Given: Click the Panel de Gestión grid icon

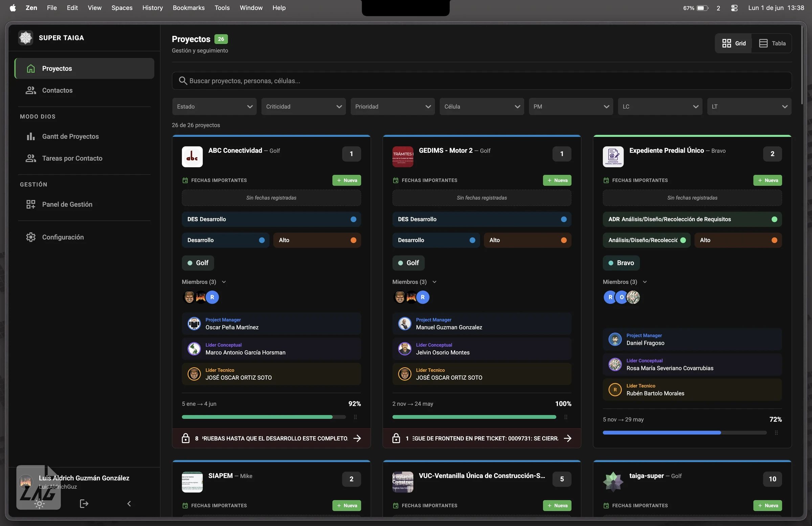Looking at the screenshot, I should pyautogui.click(x=31, y=204).
